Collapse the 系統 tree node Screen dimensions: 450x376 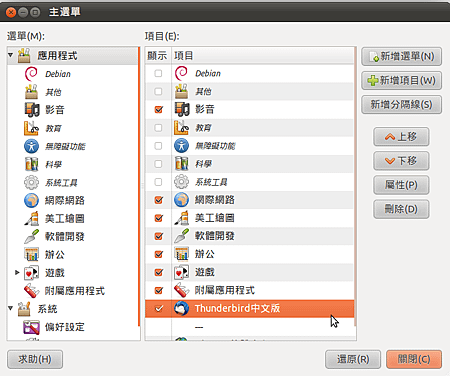(11, 308)
